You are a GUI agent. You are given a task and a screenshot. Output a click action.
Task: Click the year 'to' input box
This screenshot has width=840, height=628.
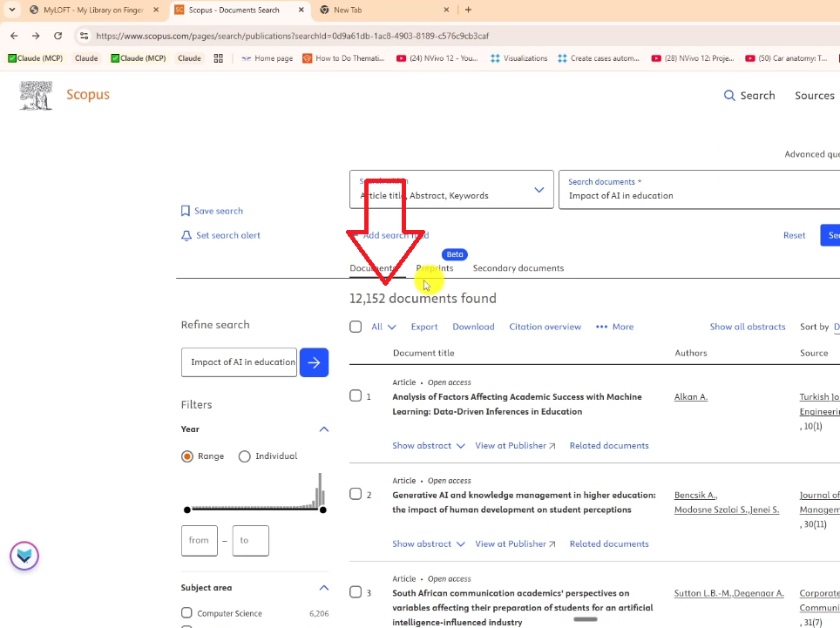tap(251, 541)
